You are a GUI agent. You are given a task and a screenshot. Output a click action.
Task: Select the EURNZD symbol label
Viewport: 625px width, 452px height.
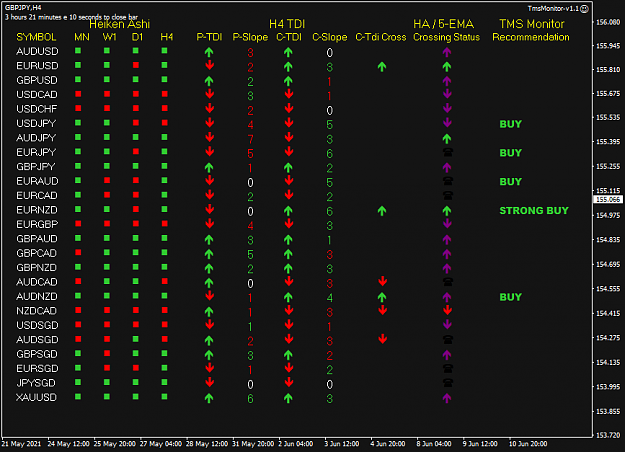tap(37, 210)
